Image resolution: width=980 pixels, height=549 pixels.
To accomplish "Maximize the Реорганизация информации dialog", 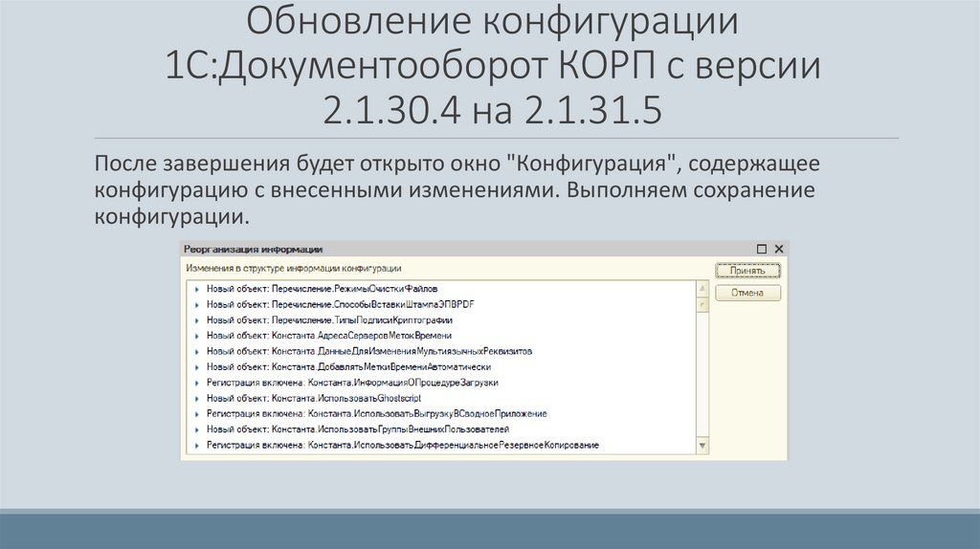I will pyautogui.click(x=761, y=249).
